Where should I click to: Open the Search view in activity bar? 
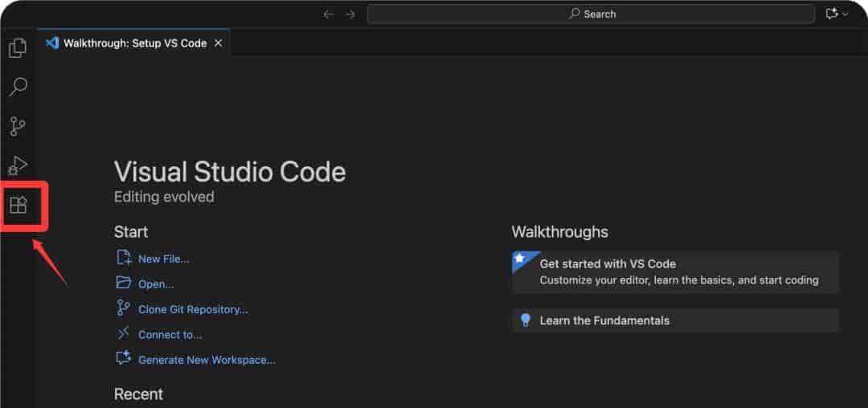tap(18, 87)
